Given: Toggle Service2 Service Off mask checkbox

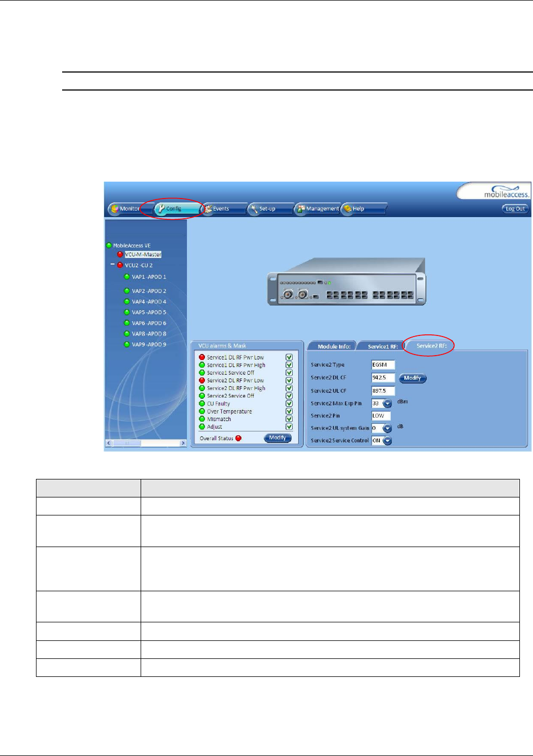Looking at the screenshot, I should coord(289,396).
